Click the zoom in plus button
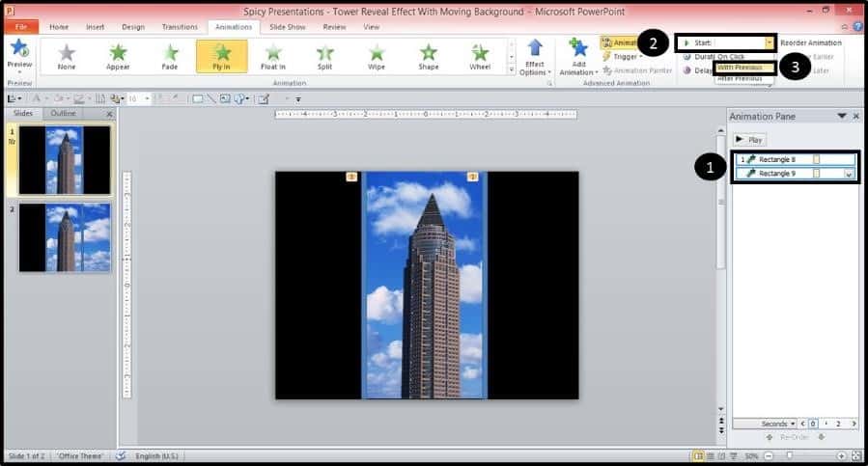Image resolution: width=868 pixels, height=466 pixels. (841, 456)
